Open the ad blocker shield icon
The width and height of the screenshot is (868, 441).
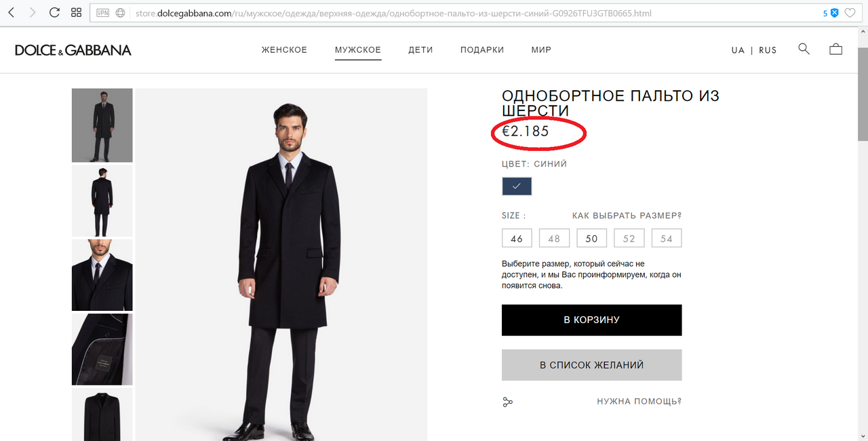(x=835, y=13)
